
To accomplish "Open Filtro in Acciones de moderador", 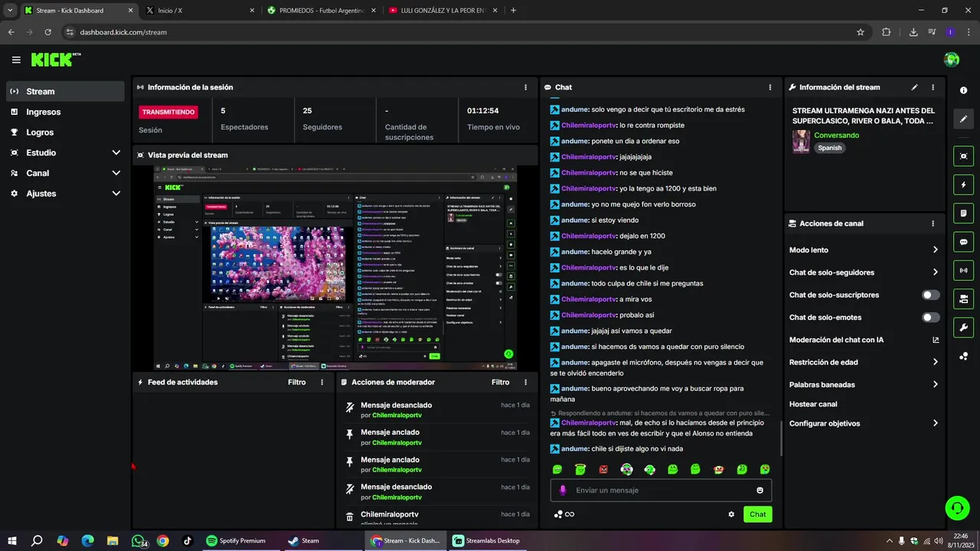I will [x=500, y=382].
